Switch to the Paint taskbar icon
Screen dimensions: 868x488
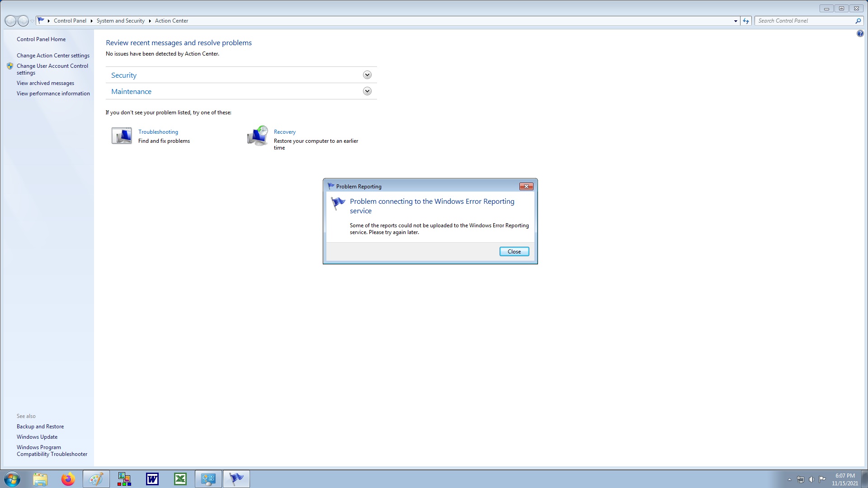96,479
